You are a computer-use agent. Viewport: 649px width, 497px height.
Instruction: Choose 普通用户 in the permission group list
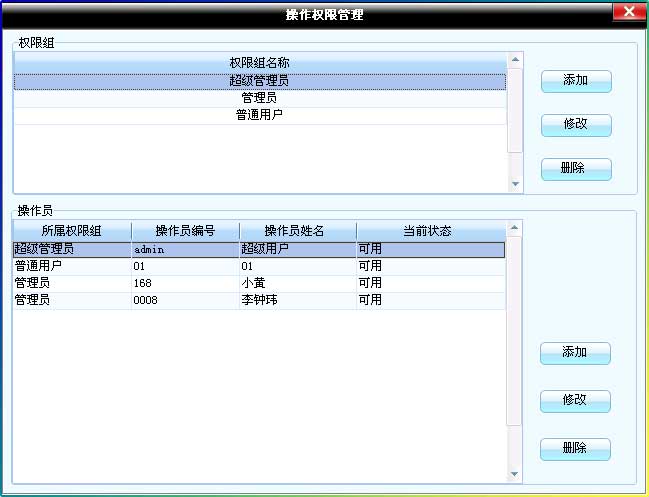click(x=259, y=115)
